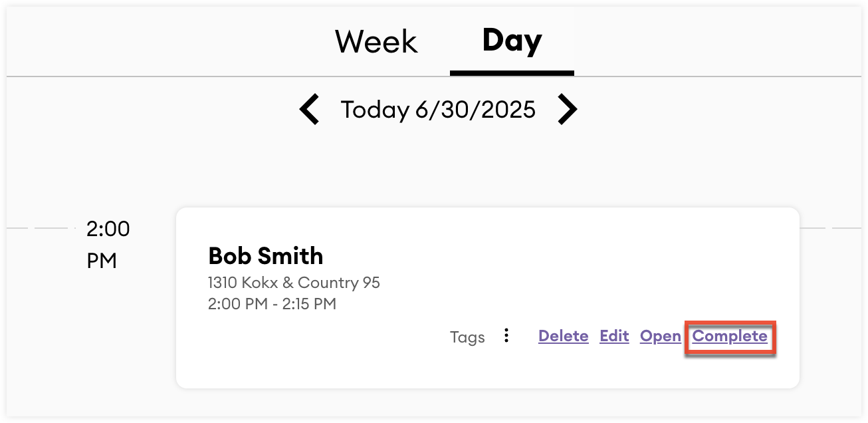Mark the appointment as Complete
Screen dimensions: 868x423
[x=730, y=336]
